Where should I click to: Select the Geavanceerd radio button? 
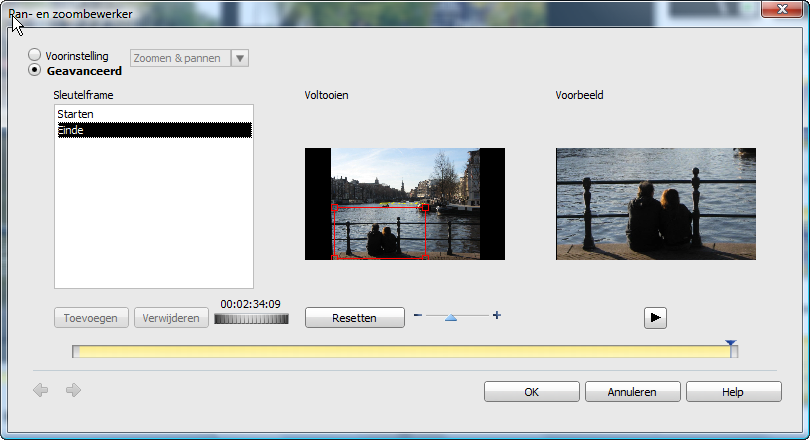(x=35, y=71)
